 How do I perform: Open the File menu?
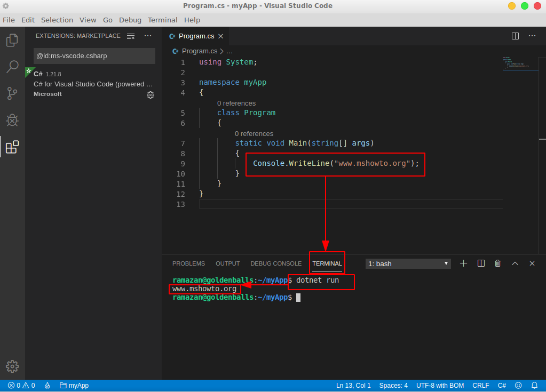(9, 20)
